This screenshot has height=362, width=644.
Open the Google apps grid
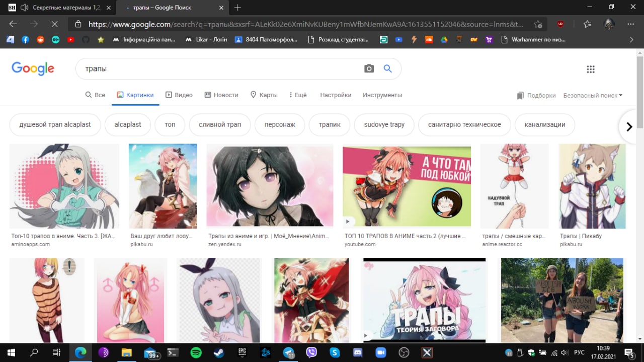pos(591,69)
